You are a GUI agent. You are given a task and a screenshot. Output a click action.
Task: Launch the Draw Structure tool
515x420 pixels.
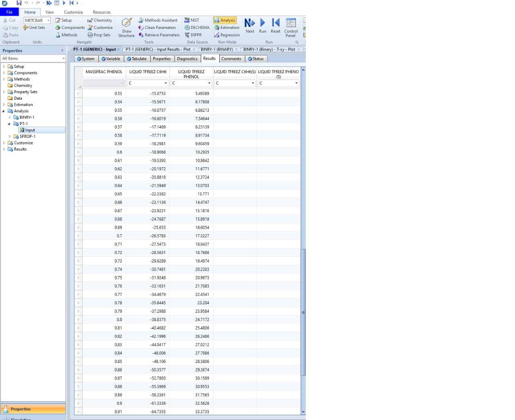coord(126,27)
